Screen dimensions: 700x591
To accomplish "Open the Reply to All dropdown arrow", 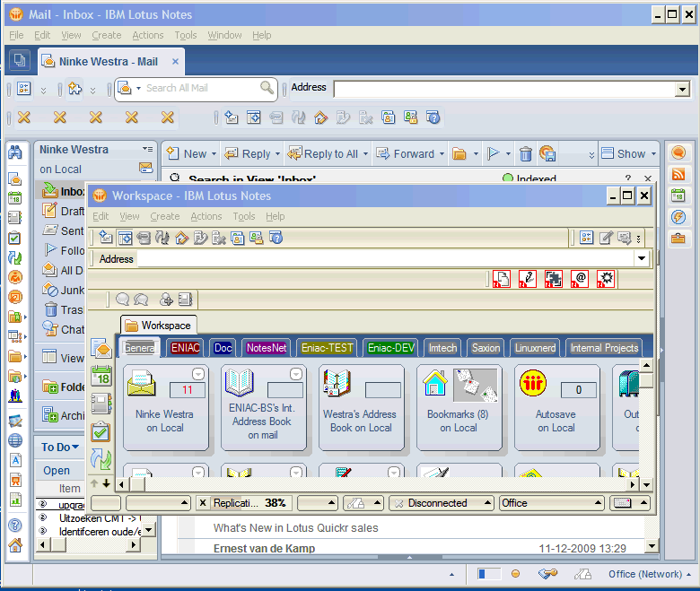I will [365, 154].
